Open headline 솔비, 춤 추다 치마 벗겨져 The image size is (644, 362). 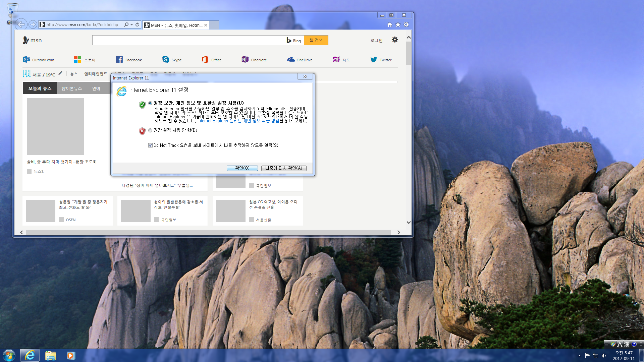tap(62, 162)
